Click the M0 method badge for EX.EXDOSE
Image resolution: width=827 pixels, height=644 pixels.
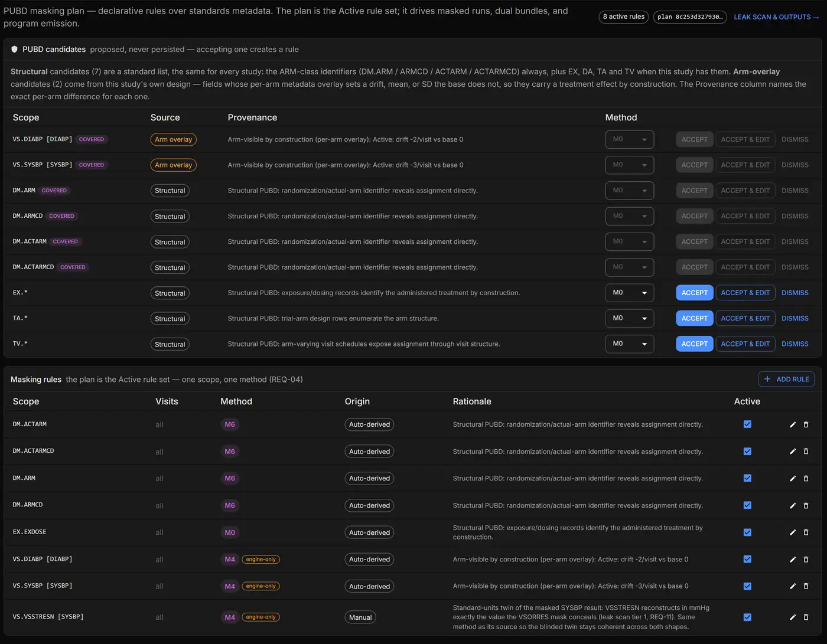(230, 532)
